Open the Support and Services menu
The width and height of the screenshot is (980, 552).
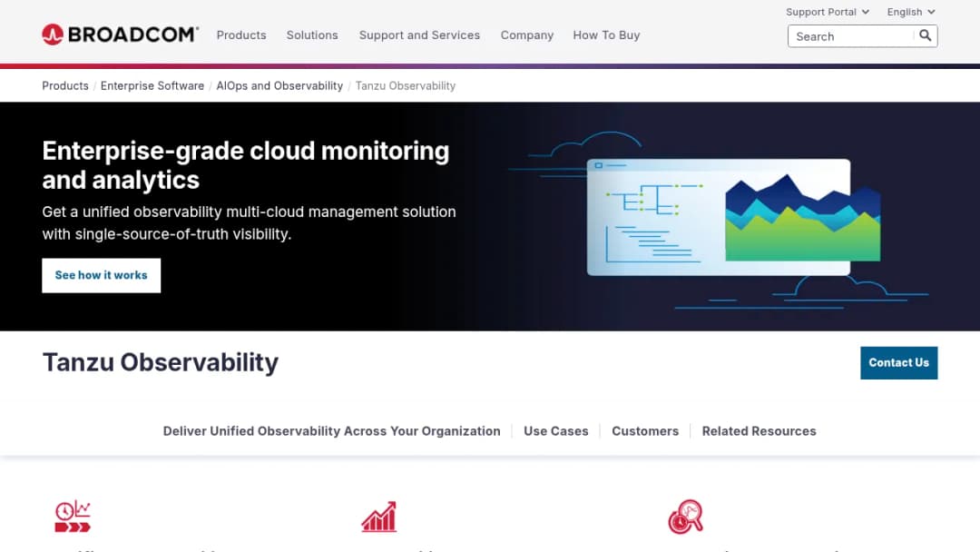click(419, 35)
